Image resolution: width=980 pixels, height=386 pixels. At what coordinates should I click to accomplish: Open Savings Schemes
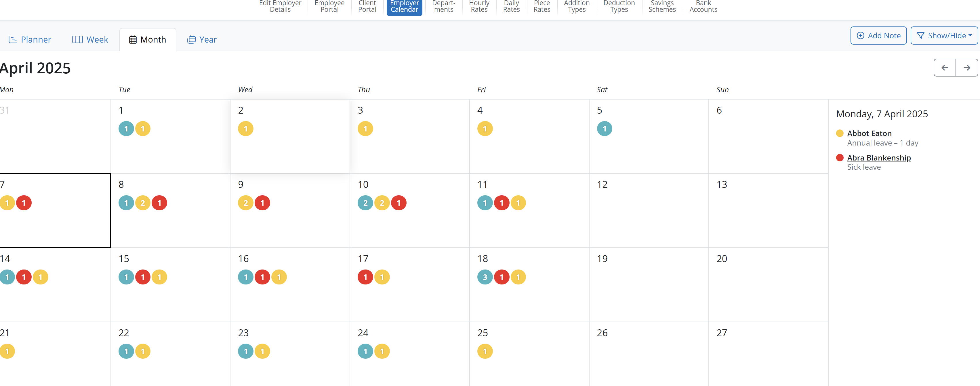click(662, 6)
